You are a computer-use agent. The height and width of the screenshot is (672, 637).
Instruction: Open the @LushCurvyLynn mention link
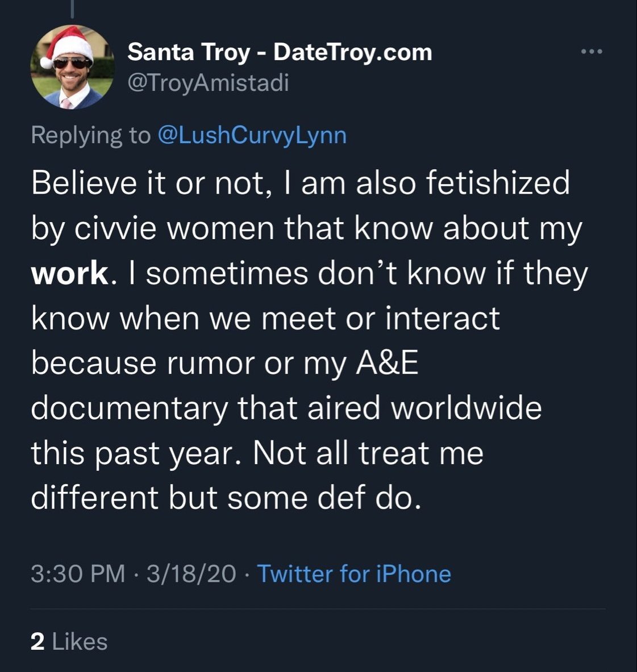click(x=252, y=135)
